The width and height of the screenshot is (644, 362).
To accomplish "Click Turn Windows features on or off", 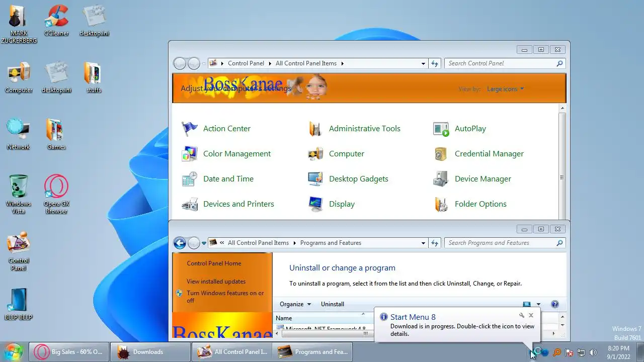I will pyautogui.click(x=225, y=297).
